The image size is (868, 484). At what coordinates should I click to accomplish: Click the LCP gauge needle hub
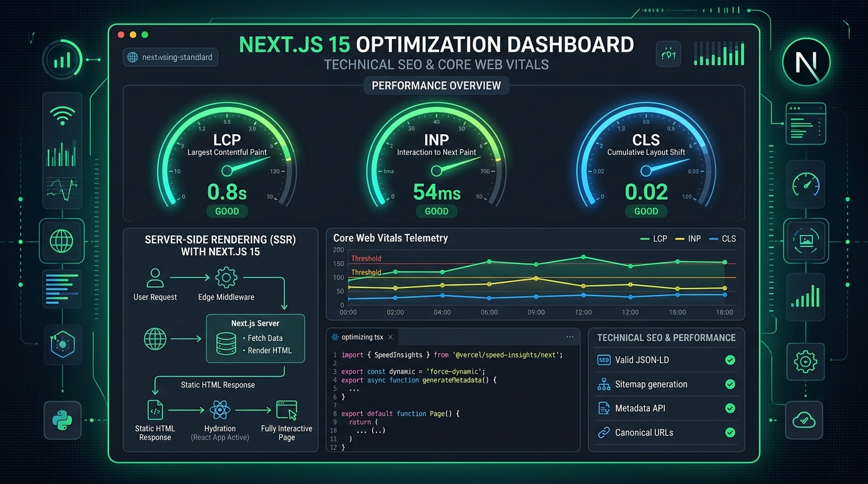tap(227, 171)
